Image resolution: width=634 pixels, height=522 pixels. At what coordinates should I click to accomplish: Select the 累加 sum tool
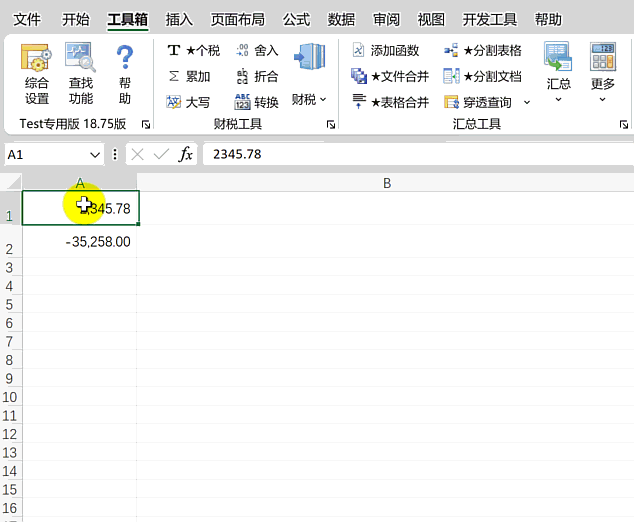point(189,76)
